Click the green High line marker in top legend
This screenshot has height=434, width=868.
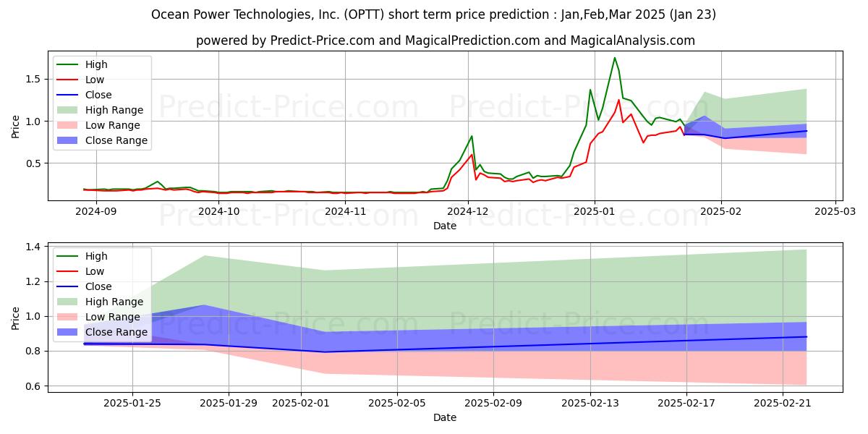coord(69,64)
